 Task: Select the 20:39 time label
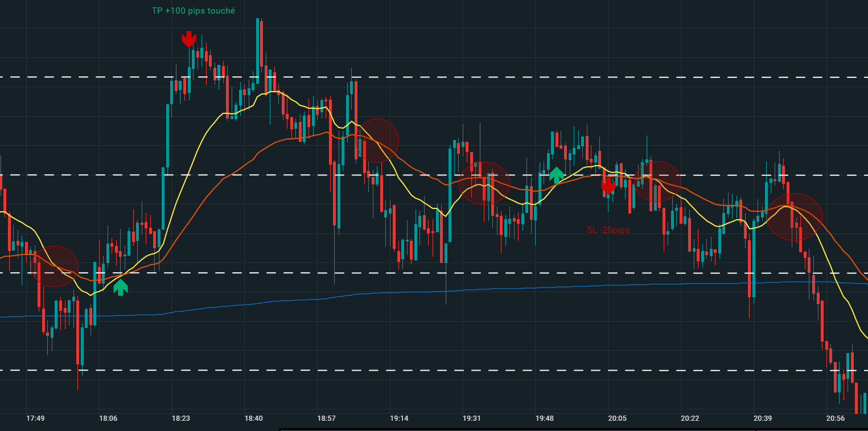coord(763,418)
